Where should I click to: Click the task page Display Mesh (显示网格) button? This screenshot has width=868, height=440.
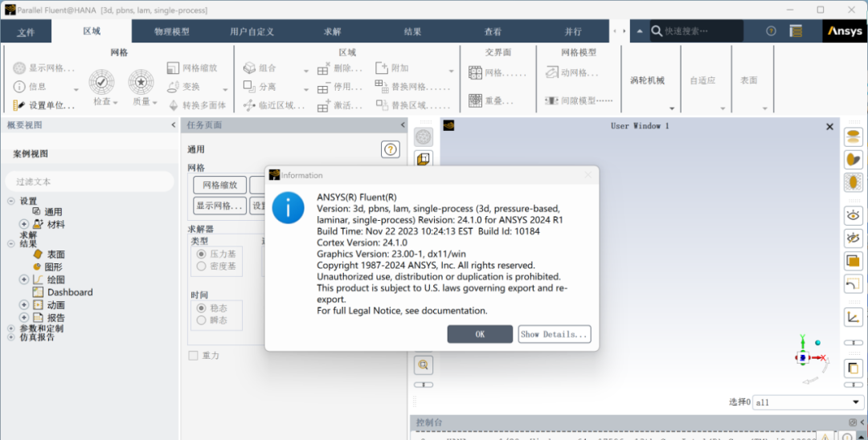coord(219,206)
